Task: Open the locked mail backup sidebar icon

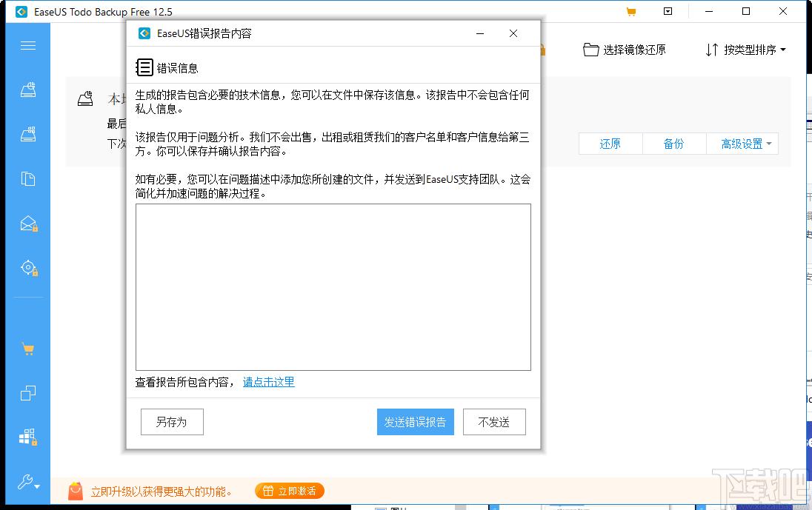Action: pos(28,224)
